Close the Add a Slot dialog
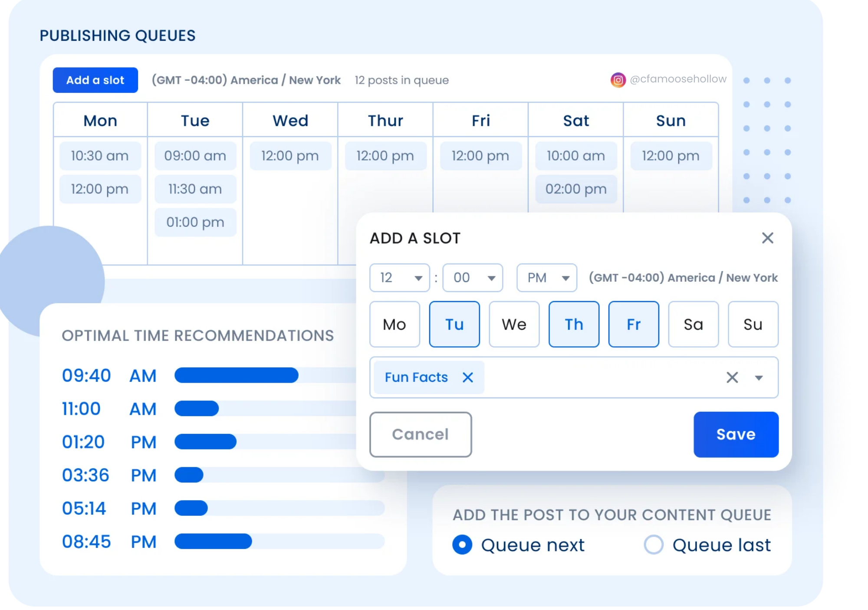Viewport: 868px width, 610px height. [767, 238]
